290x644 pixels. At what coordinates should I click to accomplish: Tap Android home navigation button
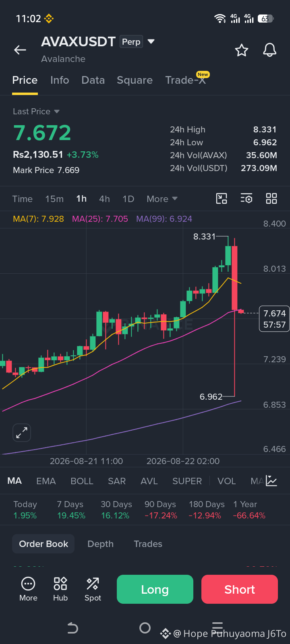145,628
